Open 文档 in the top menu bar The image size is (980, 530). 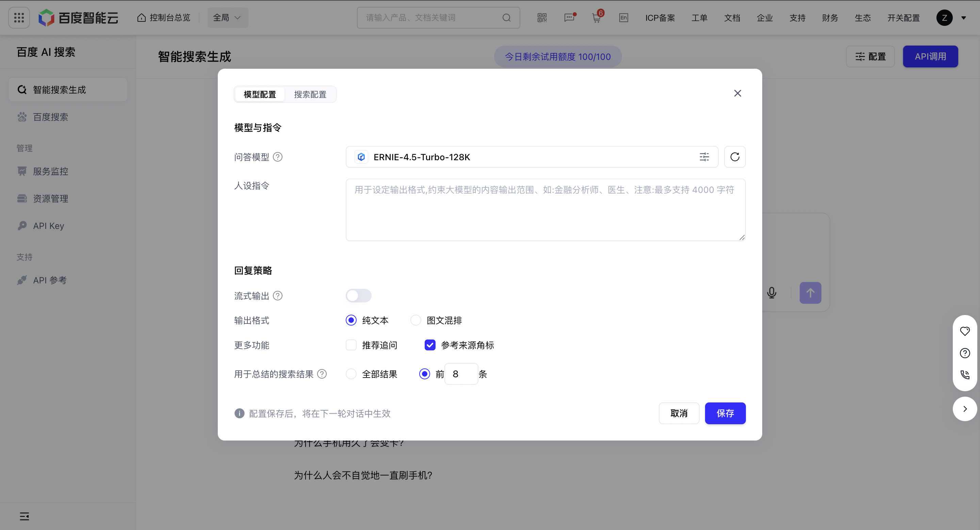click(x=732, y=18)
